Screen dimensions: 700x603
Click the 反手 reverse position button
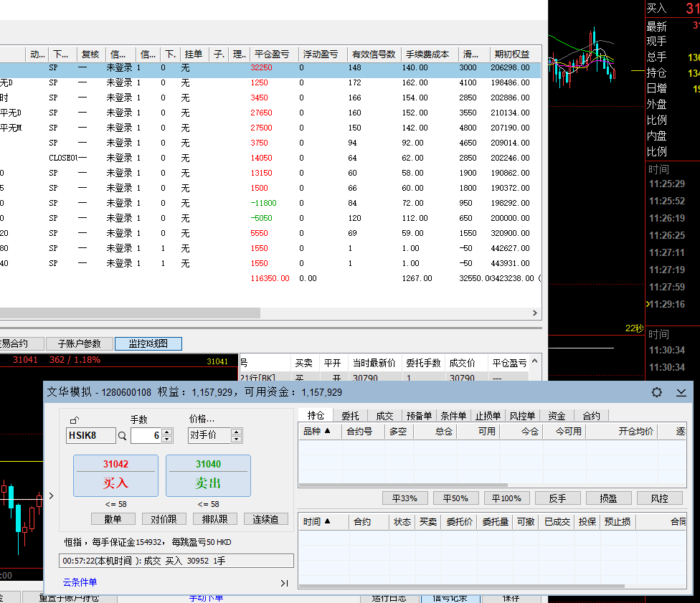(557, 498)
